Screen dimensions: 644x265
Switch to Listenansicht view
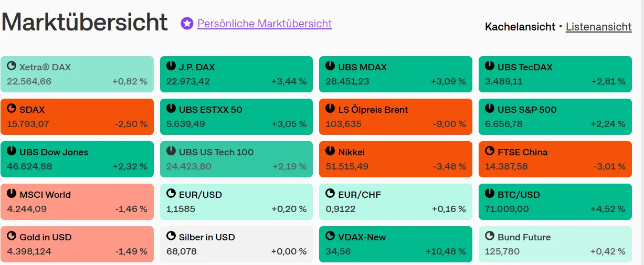[x=598, y=27]
